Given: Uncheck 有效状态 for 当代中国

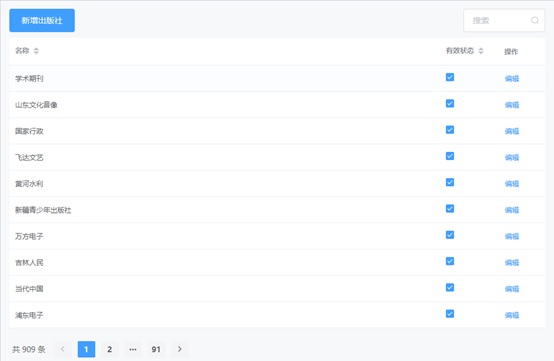Looking at the screenshot, I should coord(450,288).
